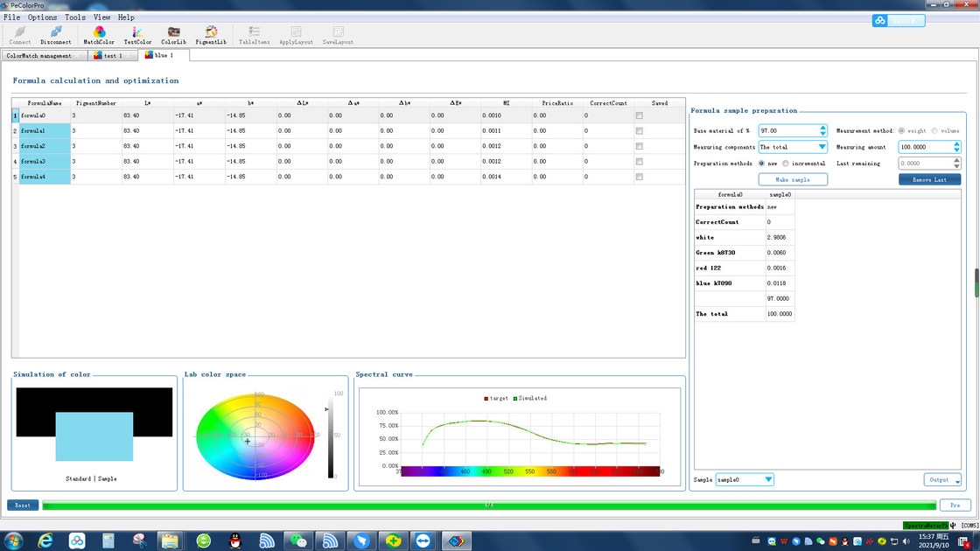The image size is (980, 551).
Task: Increase Base material percentage with up arrow
Action: [x=822, y=128]
